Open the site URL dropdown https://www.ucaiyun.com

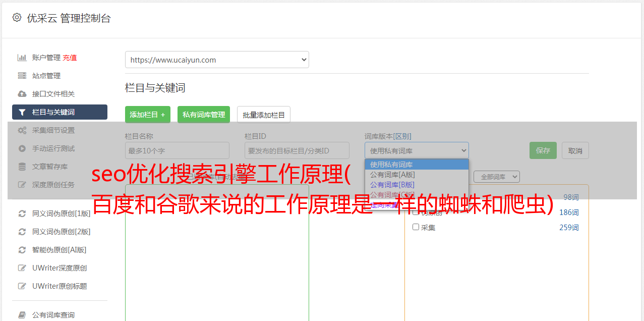point(217,60)
